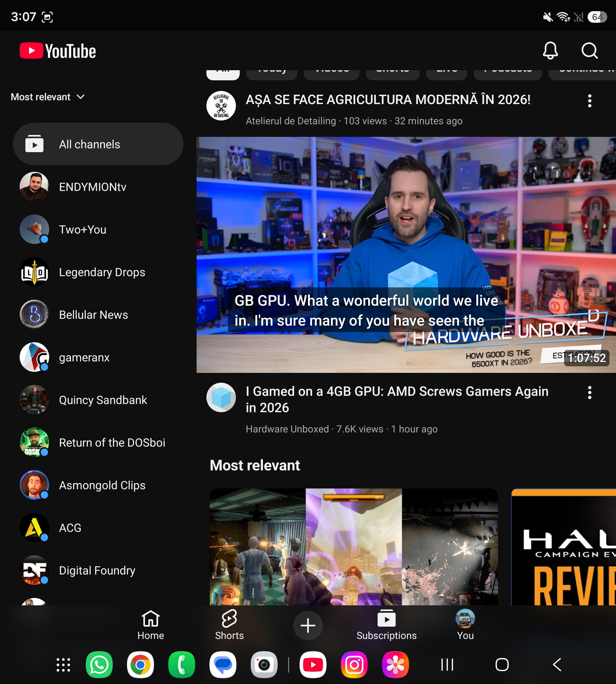The height and width of the screenshot is (684, 616).
Task: Open the Phone app in dock
Action: point(182,665)
